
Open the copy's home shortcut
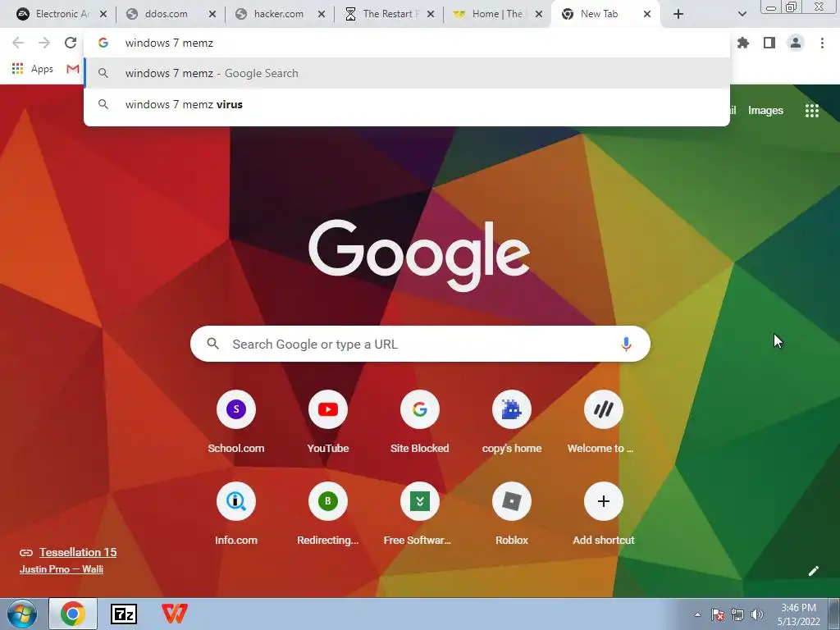[512, 422]
